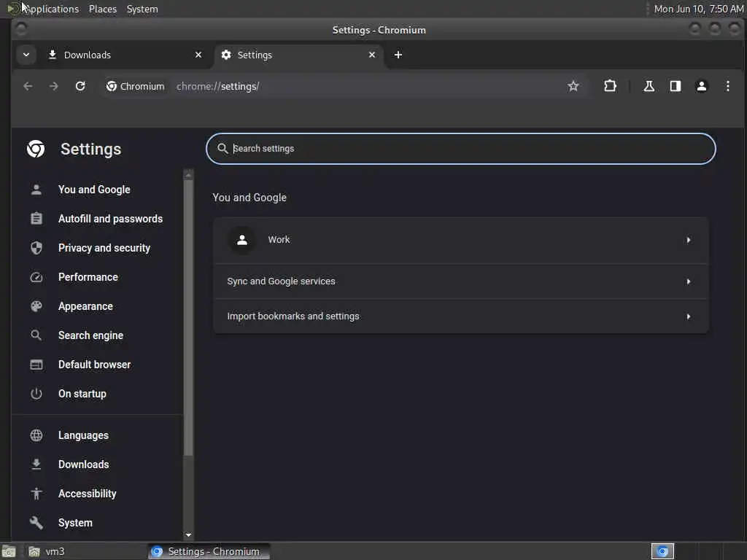Click the address bar URL
747x560 pixels.
click(217, 86)
